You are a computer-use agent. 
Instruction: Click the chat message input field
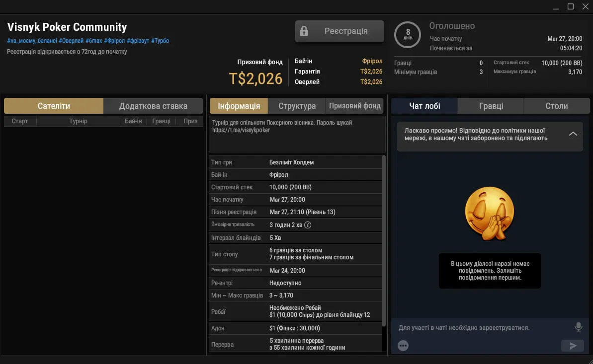482,328
